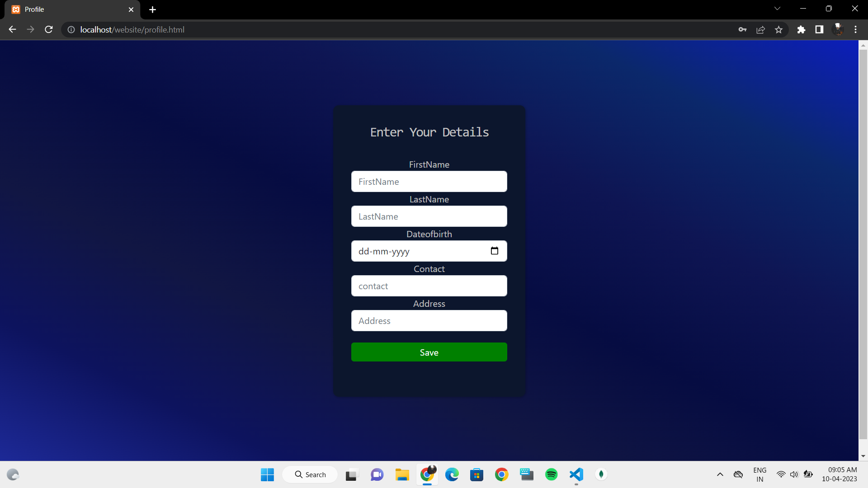Open Visual Studio Code from taskbar
The image size is (868, 488).
point(576,474)
